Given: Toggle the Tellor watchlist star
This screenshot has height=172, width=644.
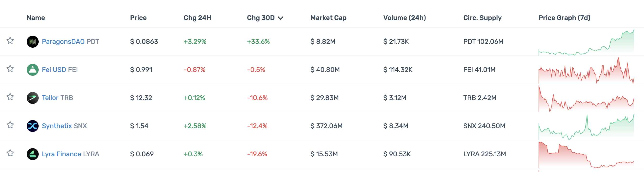Looking at the screenshot, I should pos(10,97).
